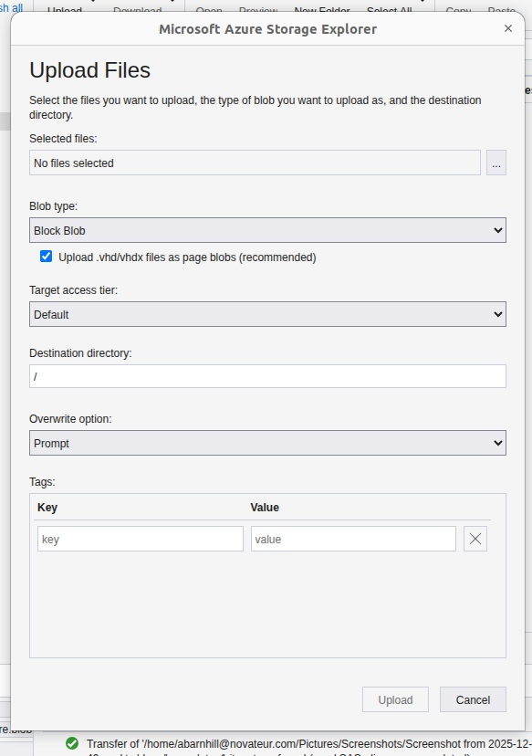Image resolution: width=532 pixels, height=756 pixels.
Task: Click the Selected files field
Action: click(x=255, y=163)
